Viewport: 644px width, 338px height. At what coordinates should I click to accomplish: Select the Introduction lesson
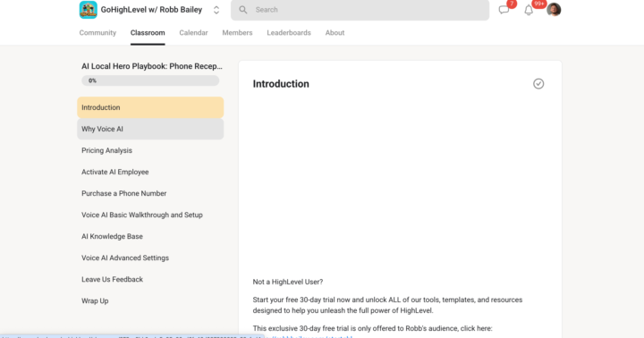tap(150, 107)
